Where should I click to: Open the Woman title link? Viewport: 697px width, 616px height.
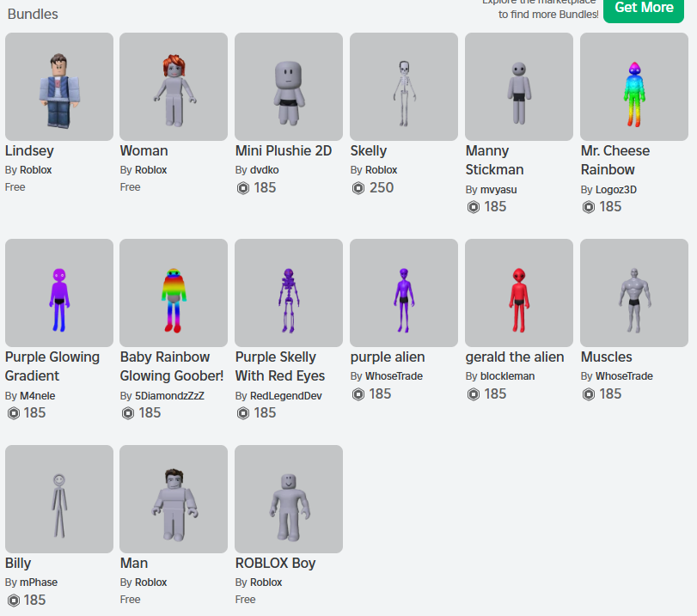pos(144,151)
